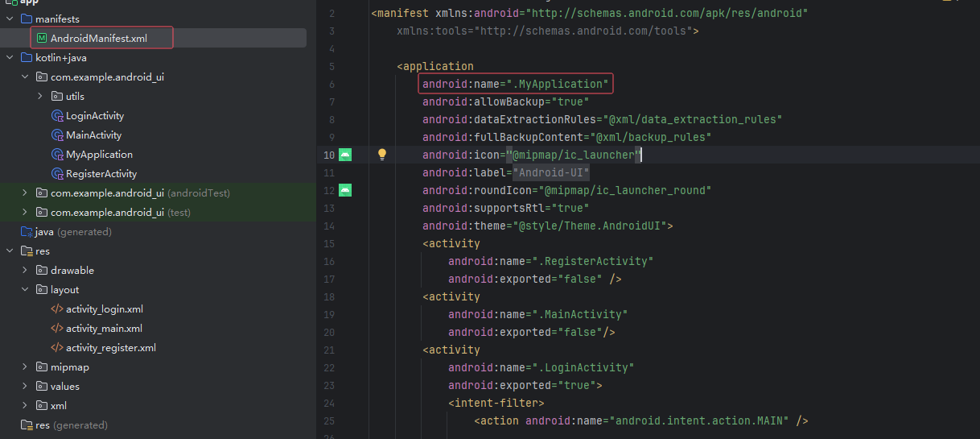Click the "Android-UI" label value
This screenshot has height=439, width=980.
551,172
